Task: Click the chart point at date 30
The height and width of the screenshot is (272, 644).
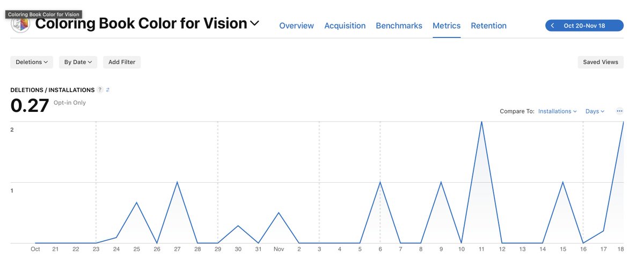Action: pos(238,226)
